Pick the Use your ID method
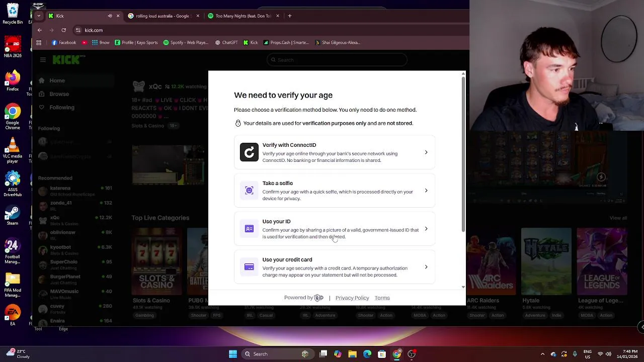This screenshot has height=362, width=644. pyautogui.click(x=335, y=229)
